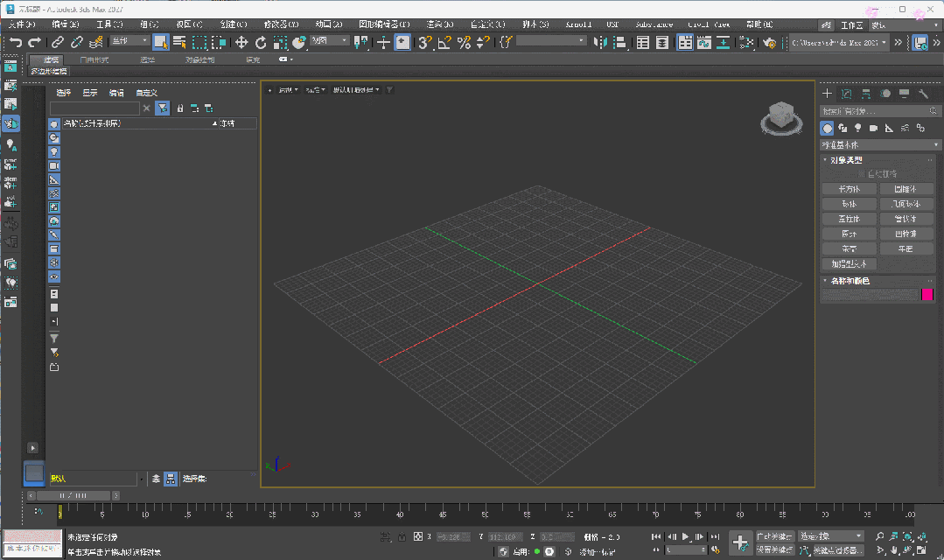Switch to Lights category in Create panel
The image size is (944, 560).
(x=858, y=128)
